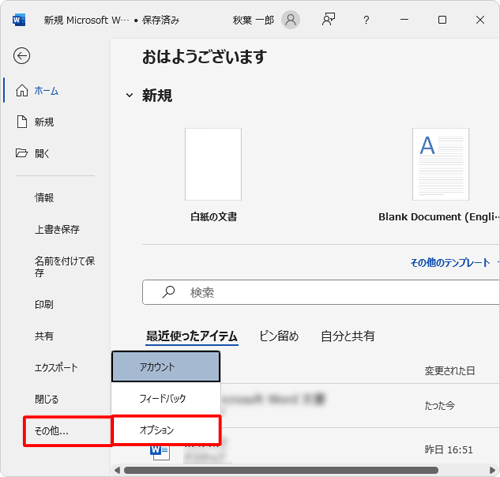The width and height of the screenshot is (500, 477).
Task: Click the user account avatar icon
Action: coord(291,20)
